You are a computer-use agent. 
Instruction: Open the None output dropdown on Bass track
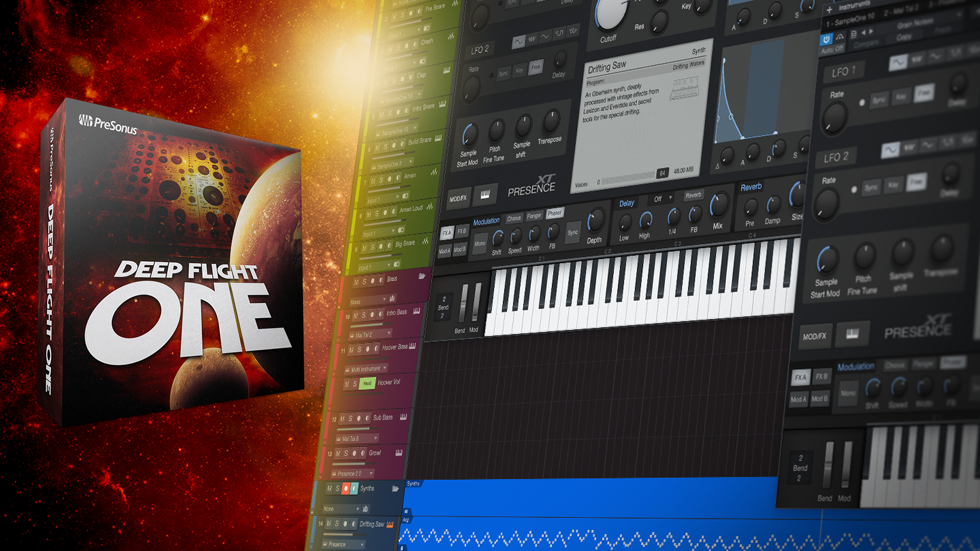click(x=367, y=301)
